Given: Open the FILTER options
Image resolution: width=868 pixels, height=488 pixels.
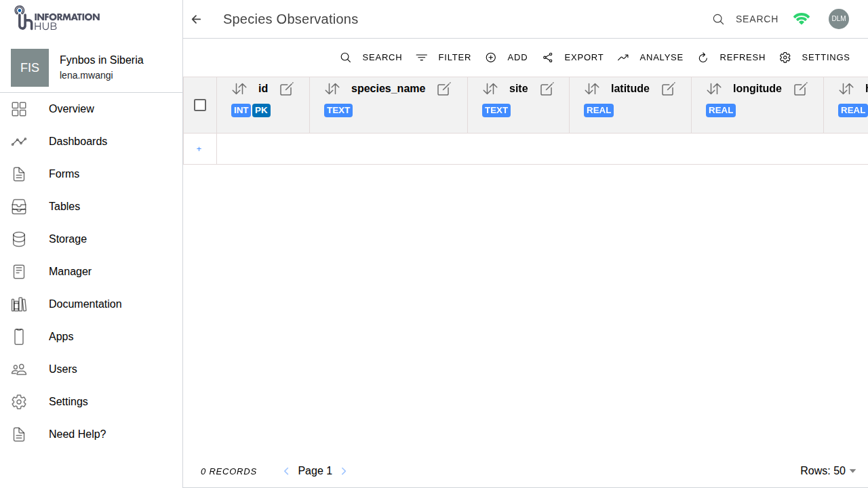Looking at the screenshot, I should tap(443, 58).
